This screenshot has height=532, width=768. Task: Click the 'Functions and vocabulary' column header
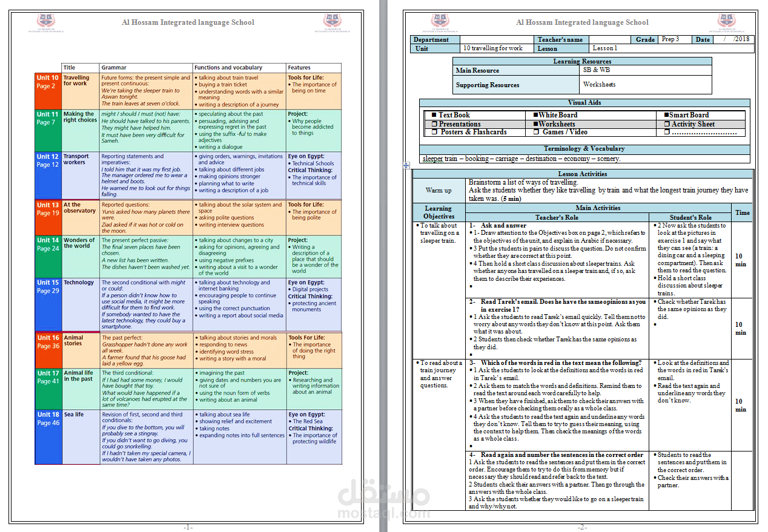point(239,68)
